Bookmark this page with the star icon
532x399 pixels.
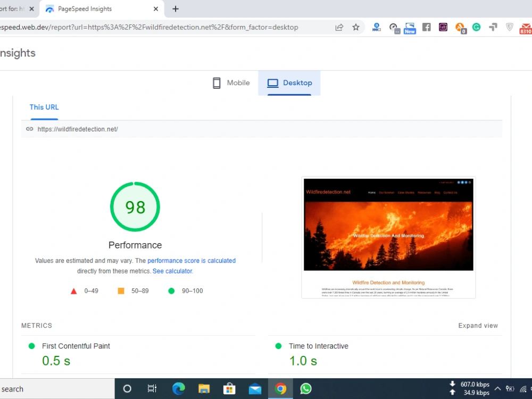click(355, 27)
